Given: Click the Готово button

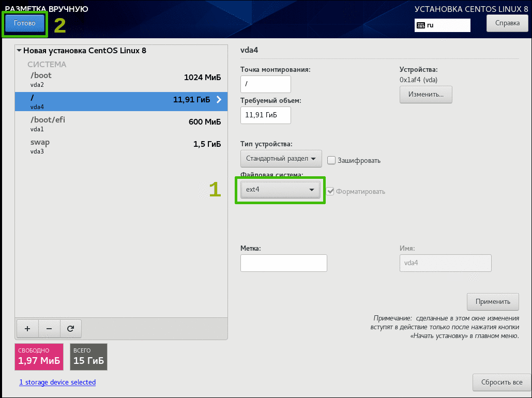Looking at the screenshot, I should (x=24, y=23).
